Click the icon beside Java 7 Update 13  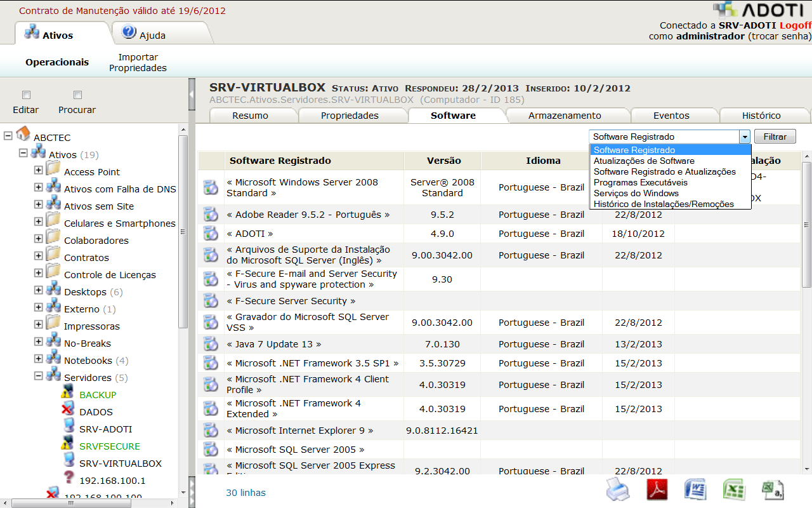tap(211, 344)
